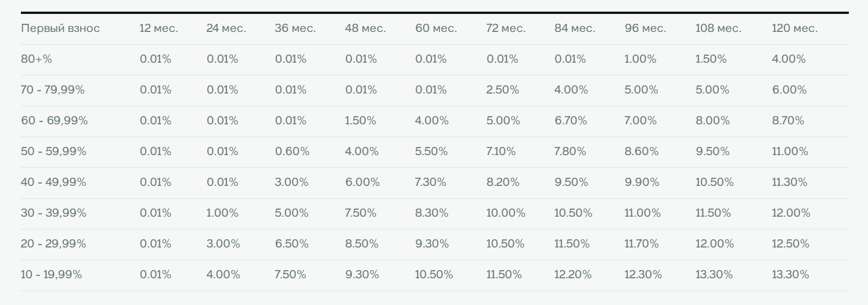Click the 6.70% cell in 84 мес. column
Viewport: 868px width, 305px height.
pyautogui.click(x=571, y=121)
